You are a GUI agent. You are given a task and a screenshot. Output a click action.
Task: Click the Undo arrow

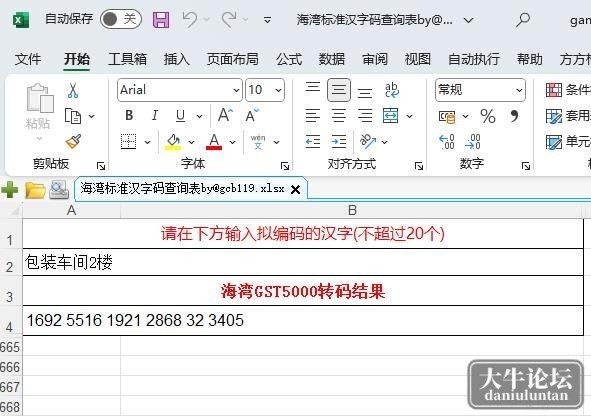pyautogui.click(x=190, y=19)
